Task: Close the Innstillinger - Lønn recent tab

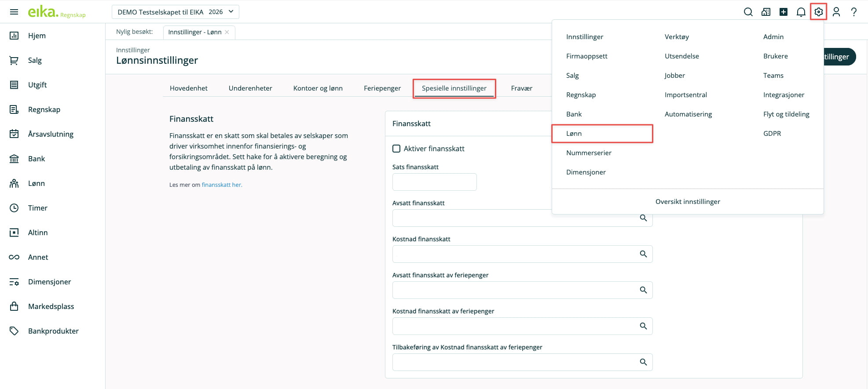Action: click(227, 32)
